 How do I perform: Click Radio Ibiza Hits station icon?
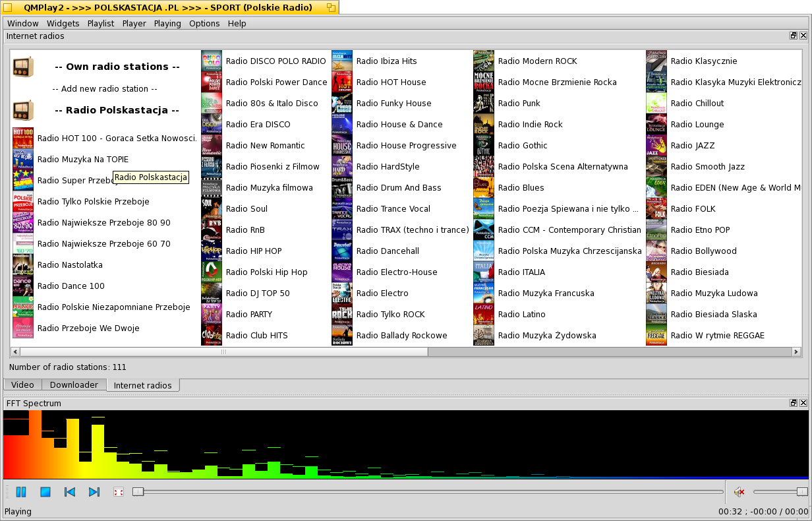click(342, 61)
